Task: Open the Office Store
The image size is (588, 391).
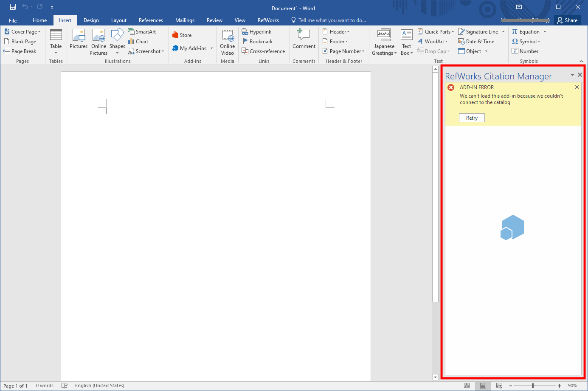Action: 182,35
